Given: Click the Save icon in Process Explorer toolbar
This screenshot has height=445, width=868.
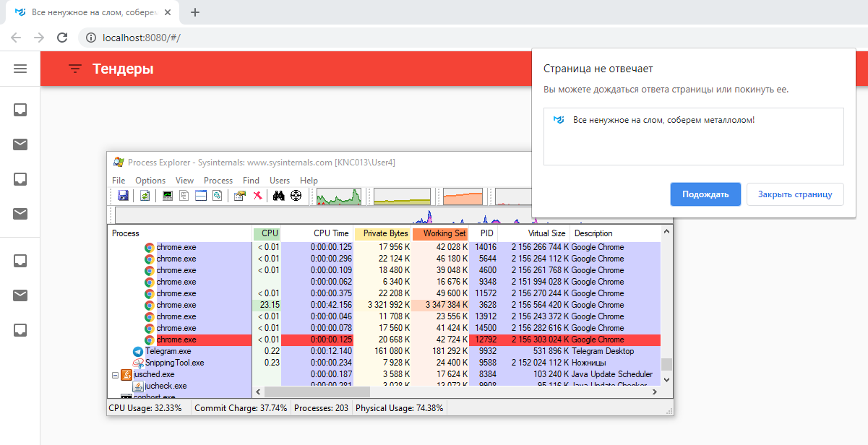Looking at the screenshot, I should pyautogui.click(x=123, y=196).
